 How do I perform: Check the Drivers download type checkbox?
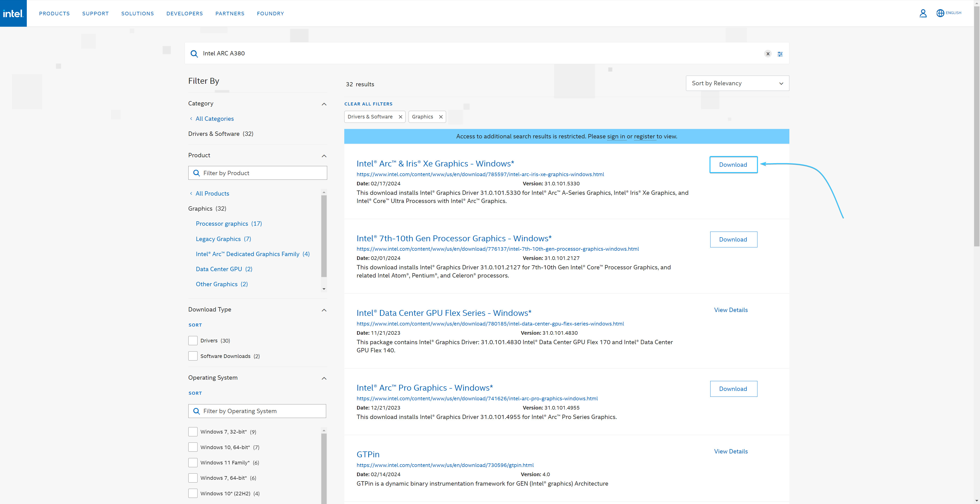[x=193, y=341]
